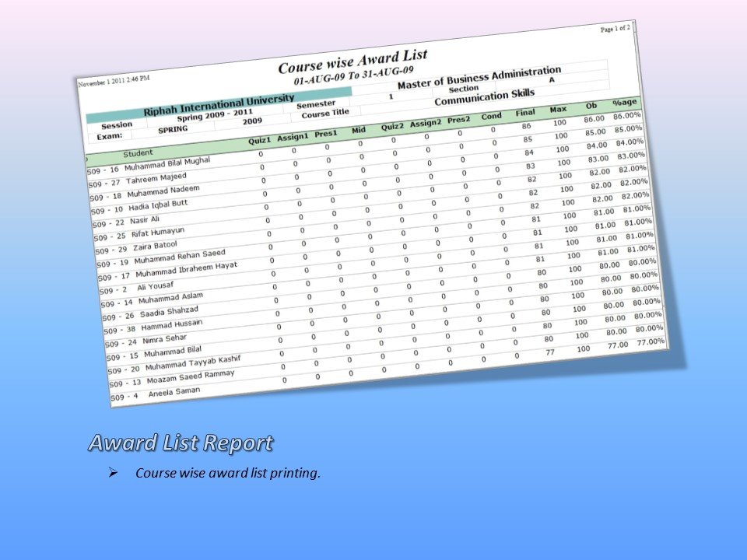Screen dimensions: 747x560
Task: Select student 'Zaira Batool'
Action: [155, 247]
